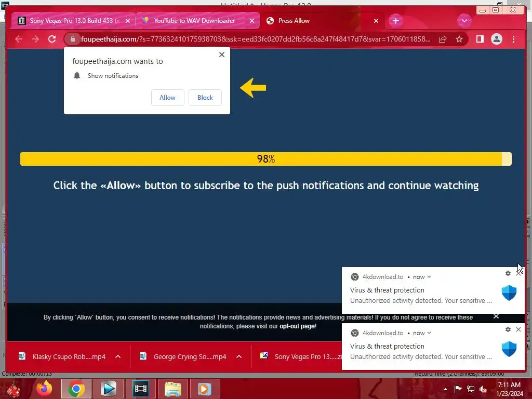This screenshot has width=532, height=399.
Task: Open the clock showing 7:11 AM
Action: click(x=509, y=389)
